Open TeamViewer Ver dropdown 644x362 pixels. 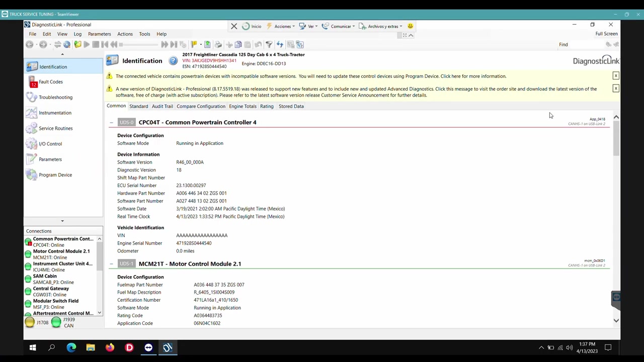click(309, 26)
